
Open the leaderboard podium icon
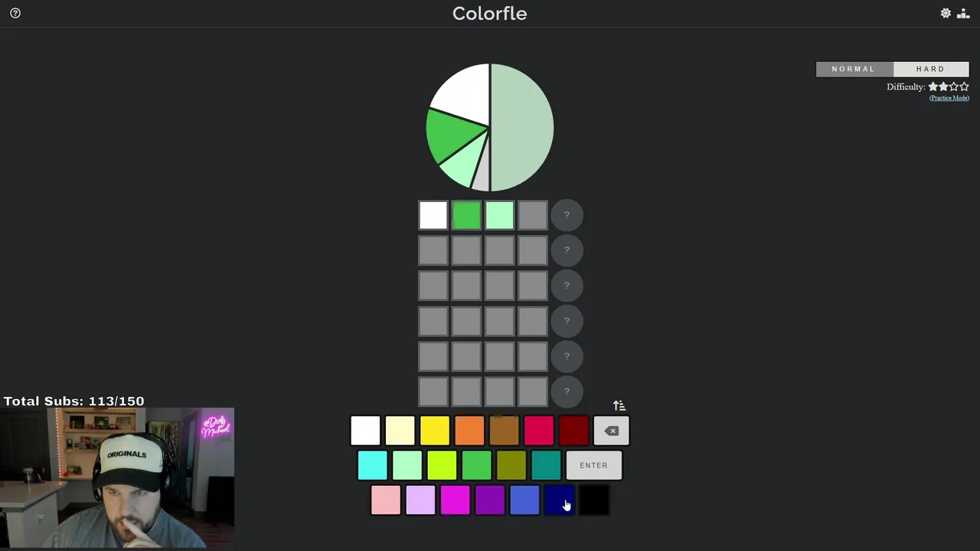click(963, 13)
